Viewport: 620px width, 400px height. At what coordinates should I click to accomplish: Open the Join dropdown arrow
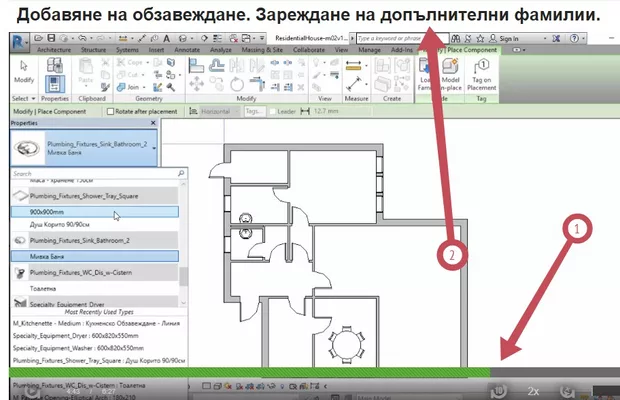coord(144,87)
